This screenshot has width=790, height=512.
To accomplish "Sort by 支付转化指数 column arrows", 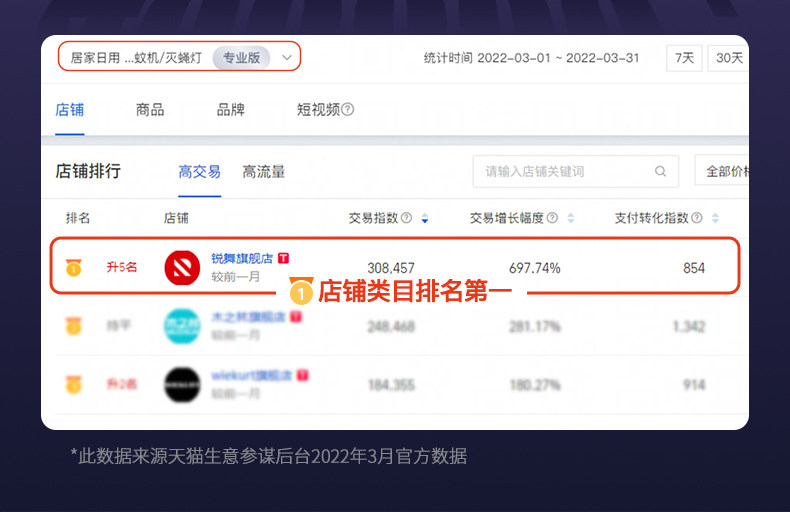I will 715,218.
